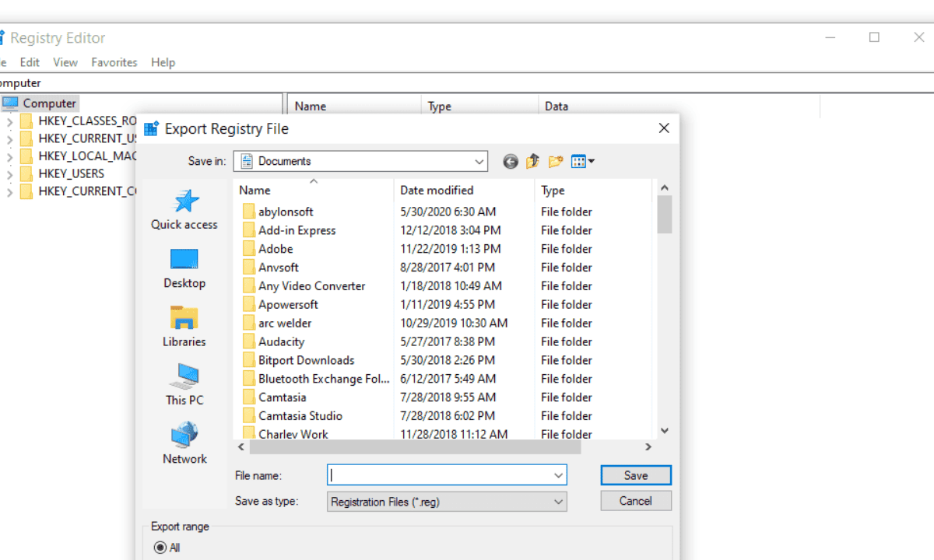
Task: Select Network in the places sidebar
Action: pyautogui.click(x=184, y=443)
